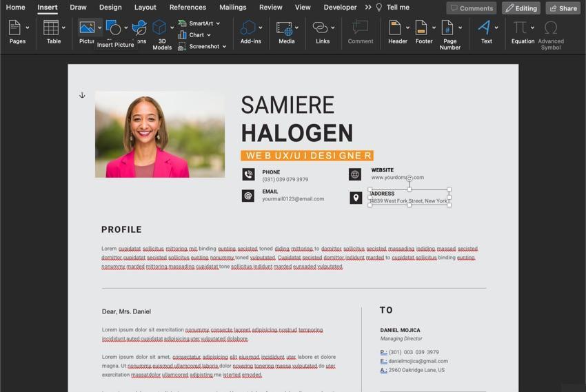Open the Links icon

coord(320,28)
